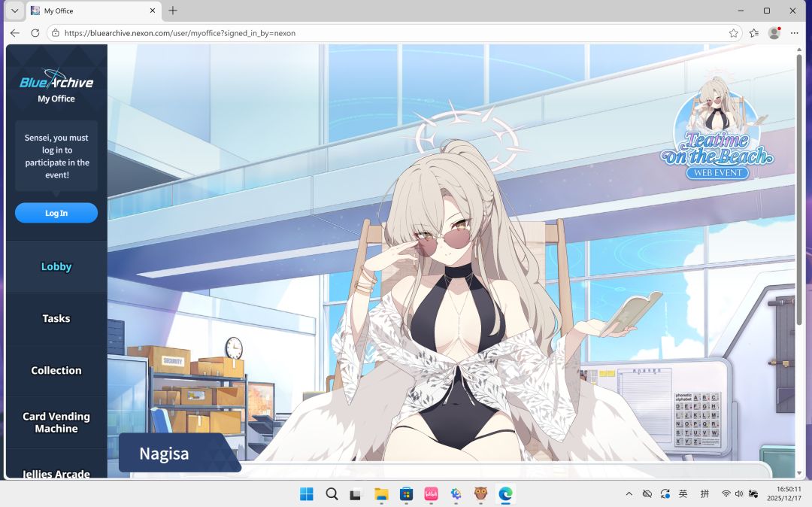Open network settings via Wi-Fi icon
812x507 pixels.
726,494
